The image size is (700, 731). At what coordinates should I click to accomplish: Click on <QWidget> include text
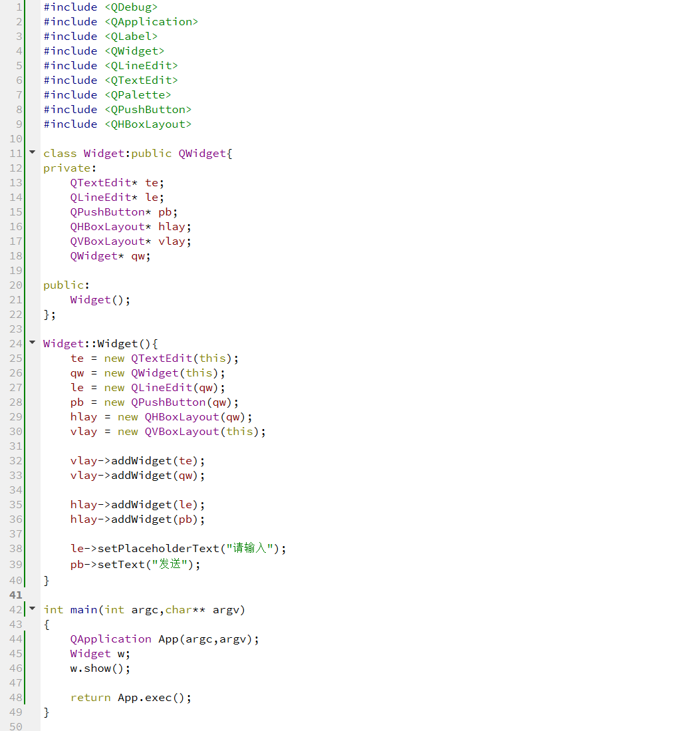[134, 51]
